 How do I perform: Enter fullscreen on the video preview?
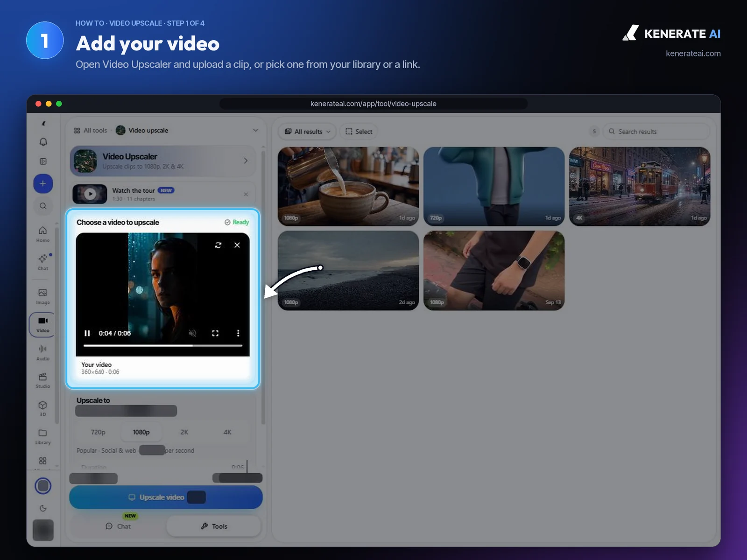[x=215, y=333]
